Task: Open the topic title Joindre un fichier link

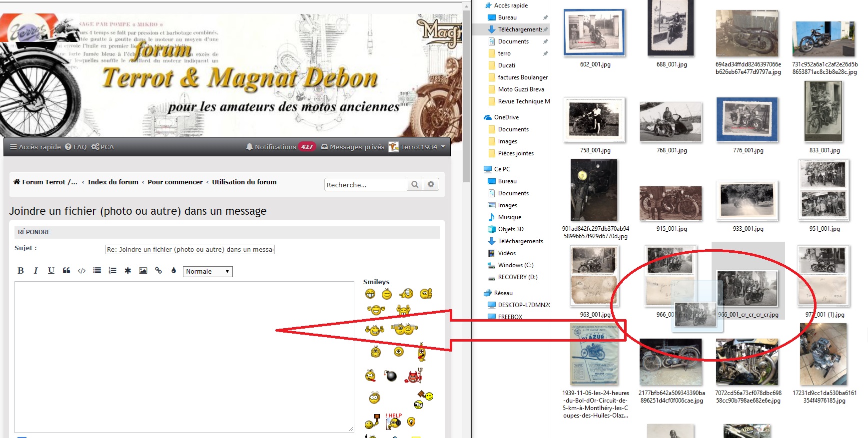Action: pyautogui.click(x=138, y=211)
